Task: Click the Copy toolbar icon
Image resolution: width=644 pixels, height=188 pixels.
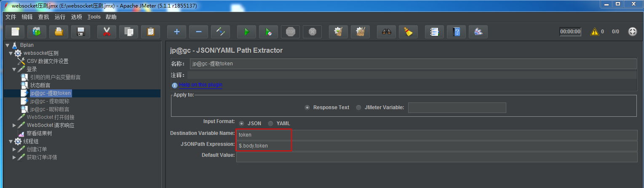Action: click(x=128, y=32)
